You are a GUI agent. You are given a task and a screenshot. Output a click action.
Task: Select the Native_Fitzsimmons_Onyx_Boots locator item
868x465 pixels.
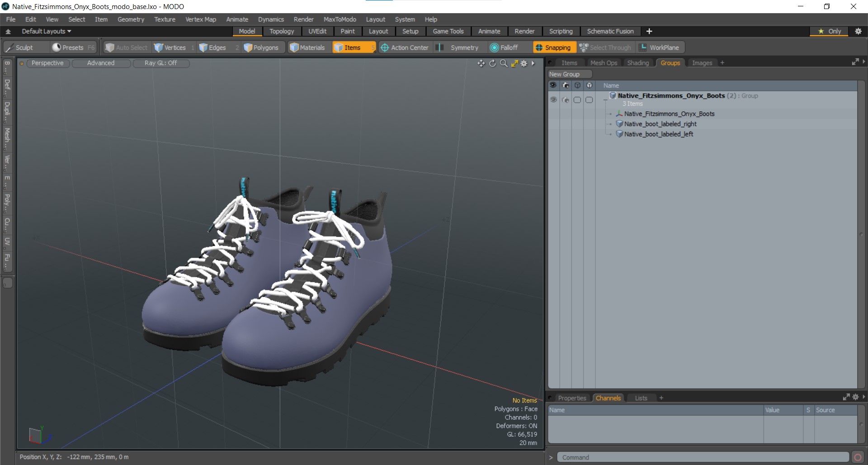click(x=669, y=114)
